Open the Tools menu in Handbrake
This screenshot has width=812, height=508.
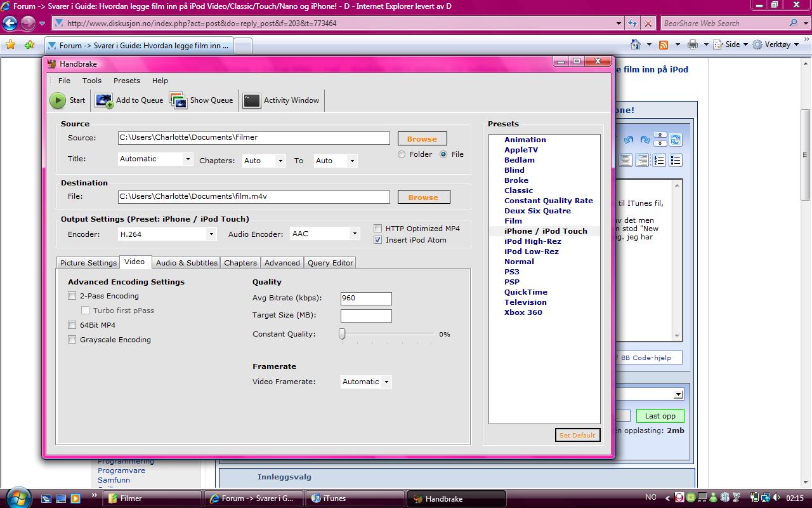click(92, 81)
